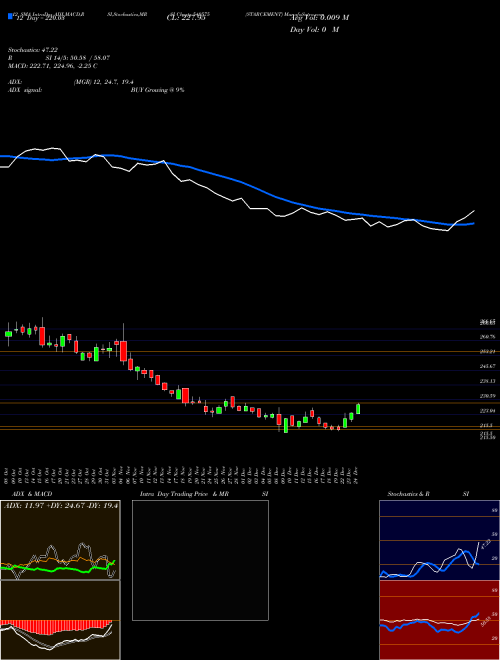Viewport: 500px width, 660px height.
Task: Click the 'CL: 227.95' closing price text
Action: coord(186,18)
